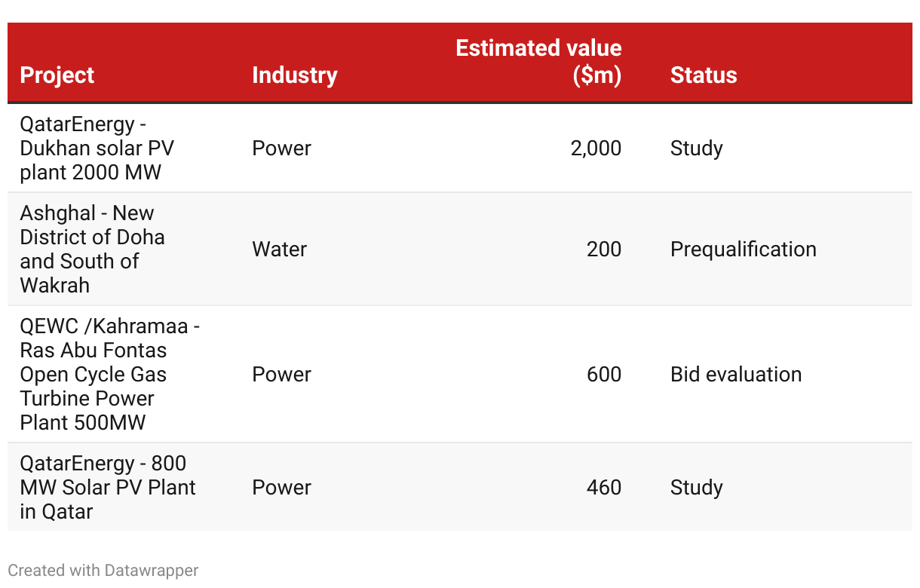This screenshot has height=588, width=920.
Task: Click the 600 estimated value cell
Action: (x=604, y=375)
